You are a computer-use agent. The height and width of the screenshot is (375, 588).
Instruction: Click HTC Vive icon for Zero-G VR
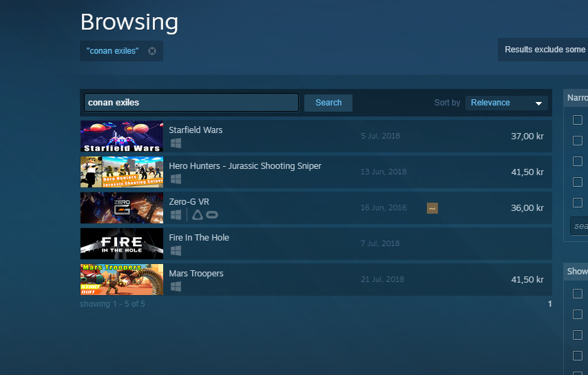pyautogui.click(x=197, y=214)
